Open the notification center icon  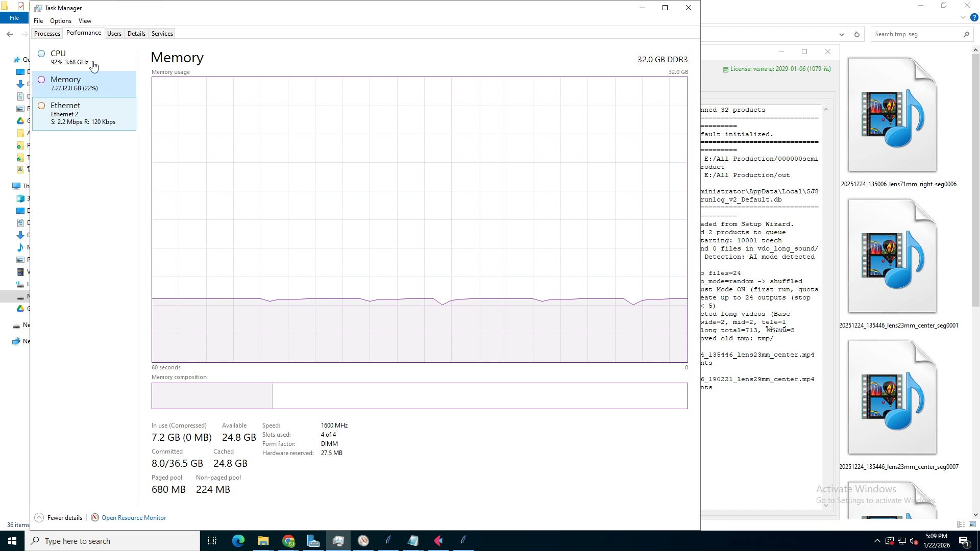(964, 541)
